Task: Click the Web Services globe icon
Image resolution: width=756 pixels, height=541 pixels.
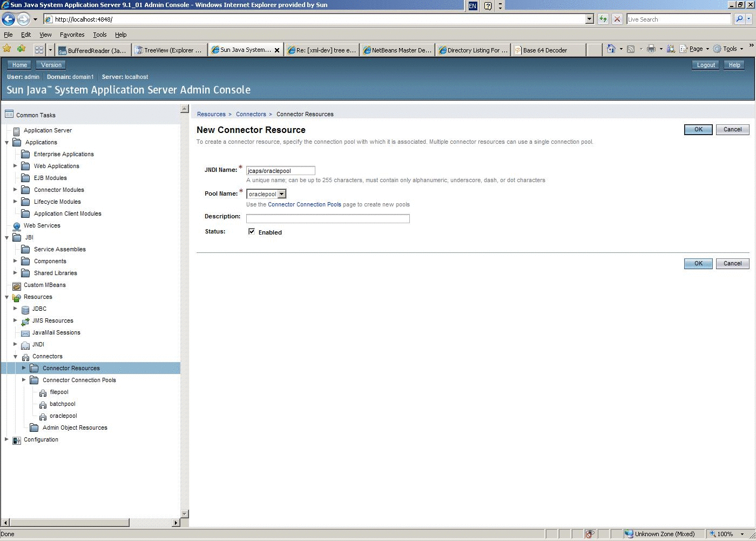Action: tap(17, 226)
